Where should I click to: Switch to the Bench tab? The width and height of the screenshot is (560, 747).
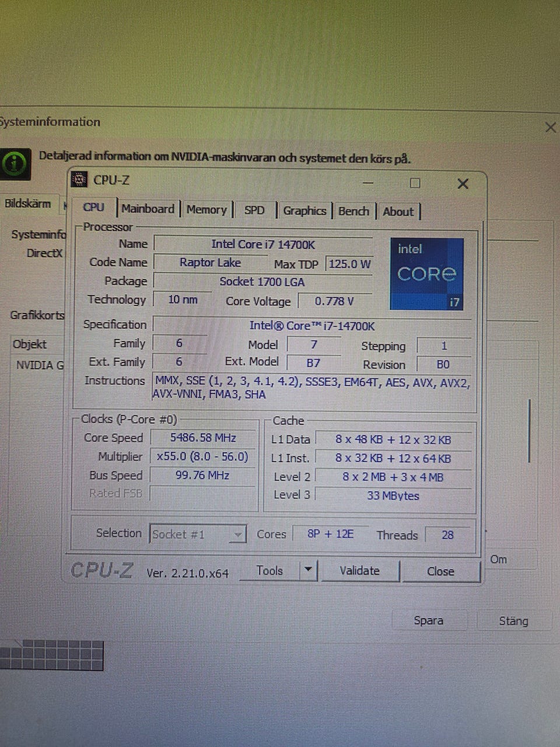click(x=353, y=211)
